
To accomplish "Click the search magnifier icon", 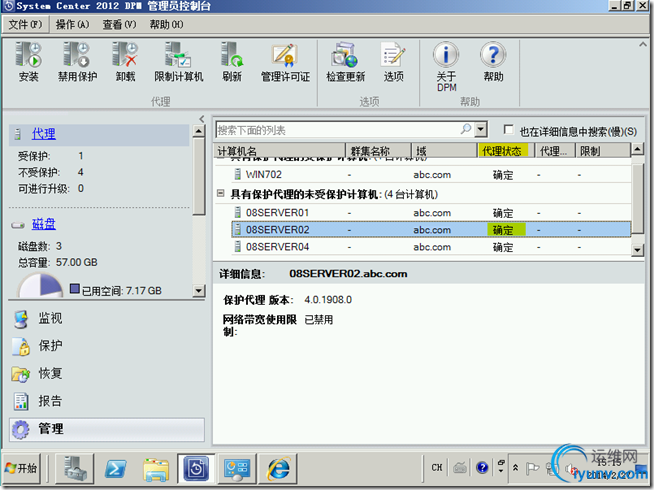I will 465,129.
